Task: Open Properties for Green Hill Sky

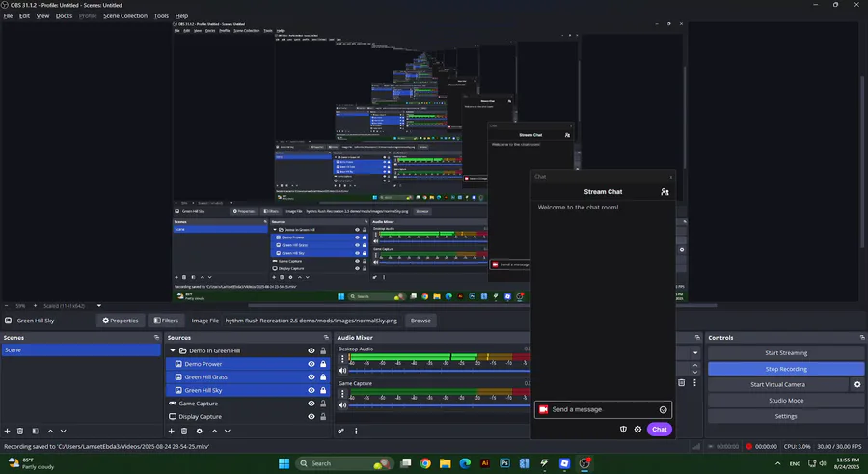Action: click(121, 321)
